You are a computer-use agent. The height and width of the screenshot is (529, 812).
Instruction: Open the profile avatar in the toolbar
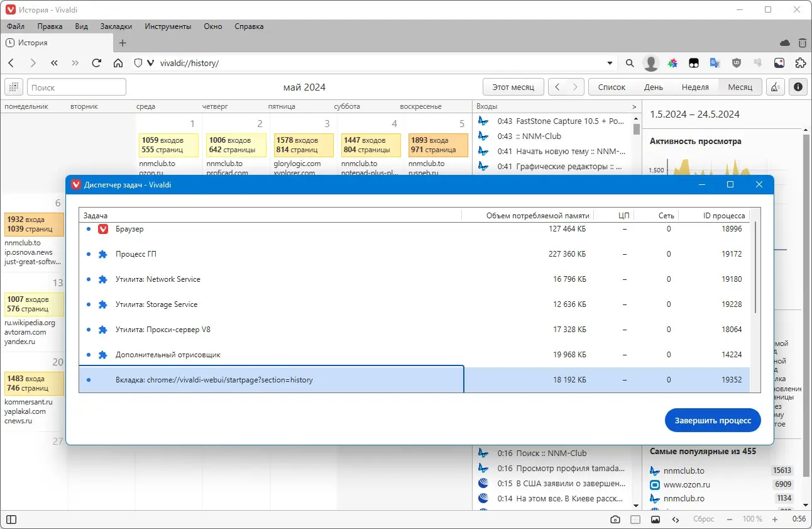[x=650, y=63]
